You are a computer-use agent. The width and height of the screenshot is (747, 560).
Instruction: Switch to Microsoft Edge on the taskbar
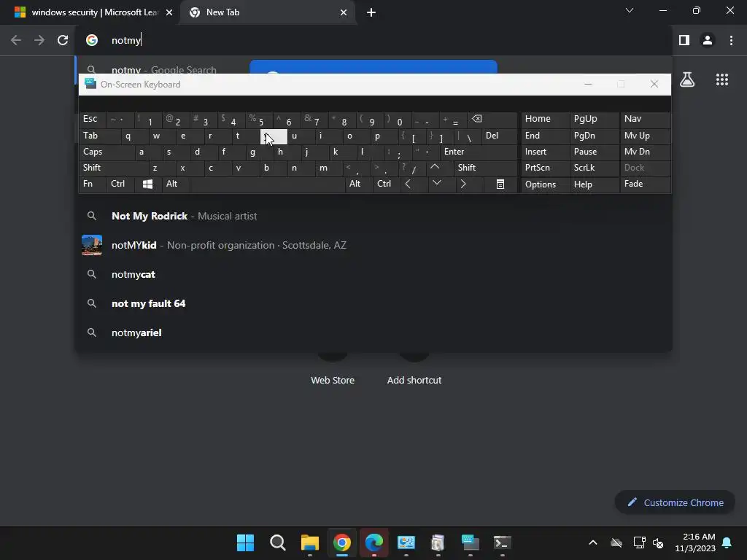pos(374,542)
